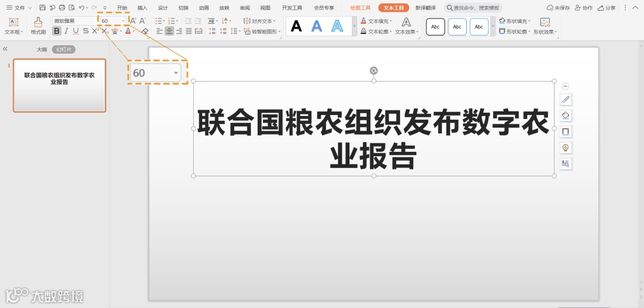The image size is (644, 308).
Task: Increase the list indent level
Action: 198,21
